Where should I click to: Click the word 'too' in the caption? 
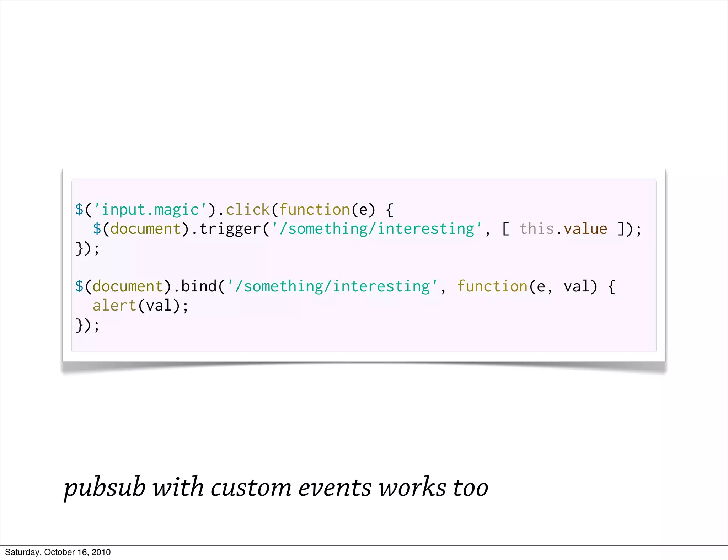pos(470,488)
